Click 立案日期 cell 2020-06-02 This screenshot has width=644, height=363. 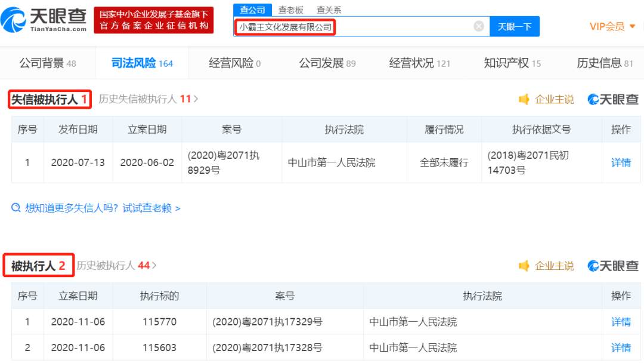click(147, 162)
